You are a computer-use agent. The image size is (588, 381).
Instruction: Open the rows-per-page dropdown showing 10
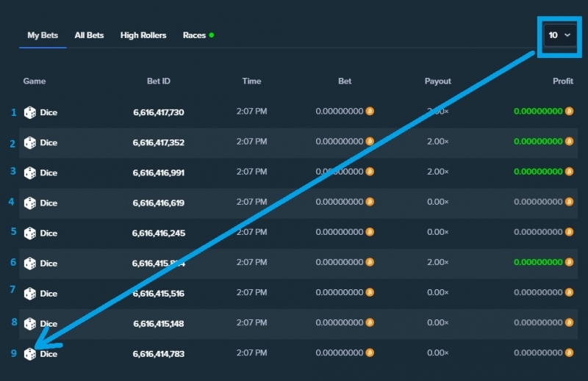[x=560, y=35]
